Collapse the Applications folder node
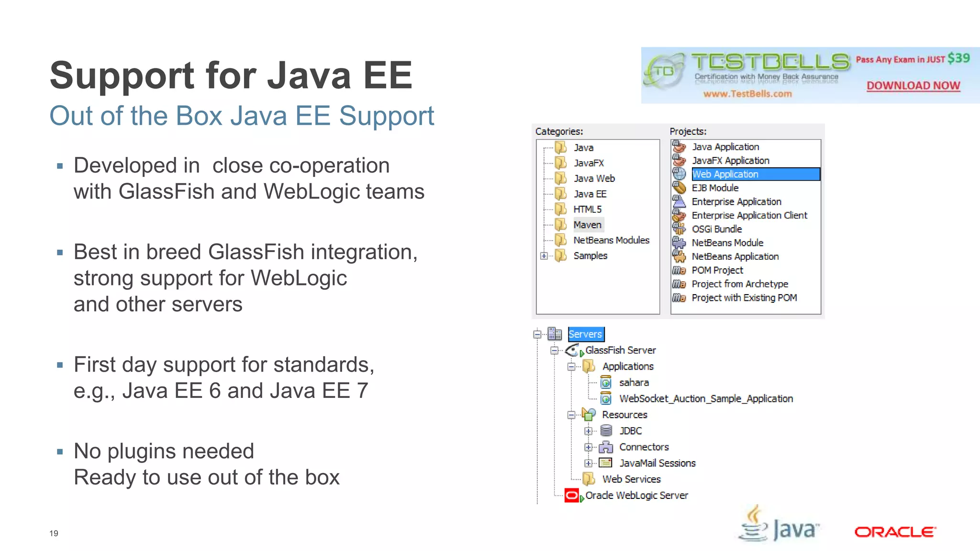This screenshot has width=980, height=551. tap(571, 366)
